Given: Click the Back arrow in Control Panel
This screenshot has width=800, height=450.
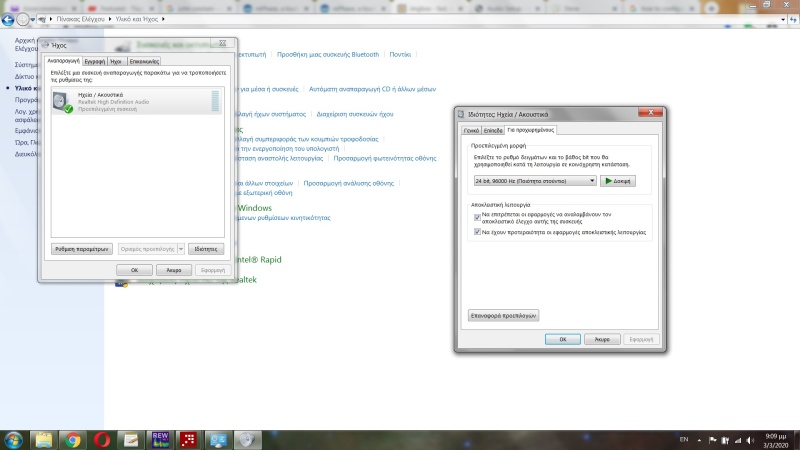Looking at the screenshot, I should tap(8, 19).
